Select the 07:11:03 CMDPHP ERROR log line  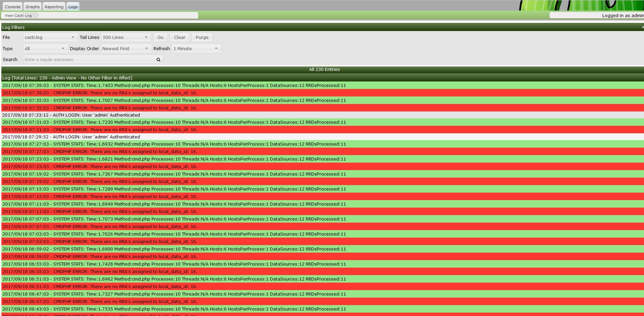pyautogui.click(x=323, y=211)
